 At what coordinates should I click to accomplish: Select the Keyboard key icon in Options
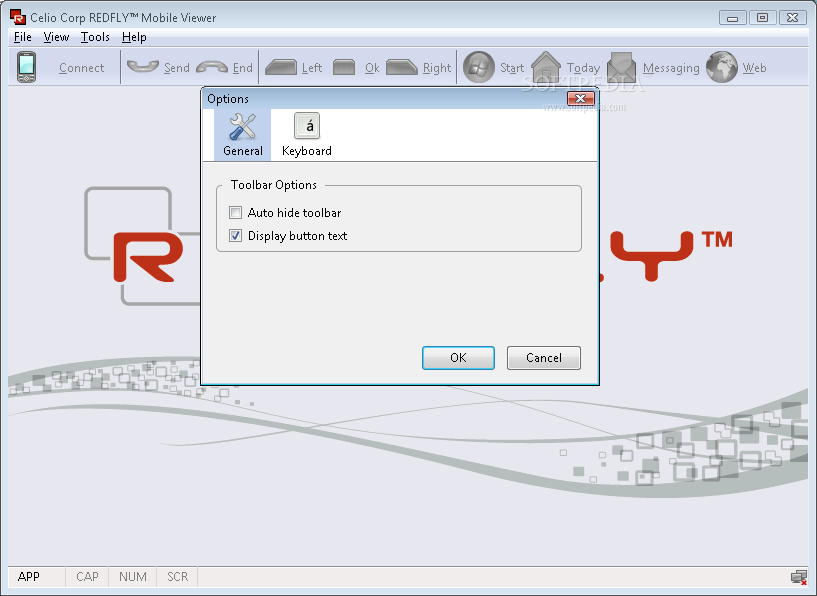(307, 126)
